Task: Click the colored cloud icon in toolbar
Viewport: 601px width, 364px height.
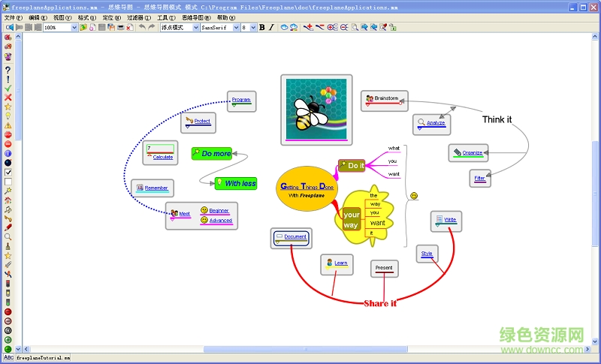Action: click(294, 27)
